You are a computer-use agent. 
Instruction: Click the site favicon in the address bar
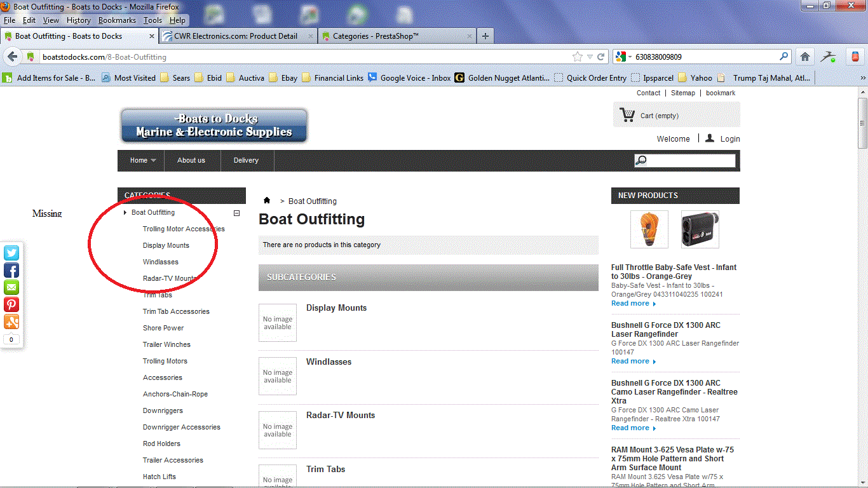[x=30, y=57]
